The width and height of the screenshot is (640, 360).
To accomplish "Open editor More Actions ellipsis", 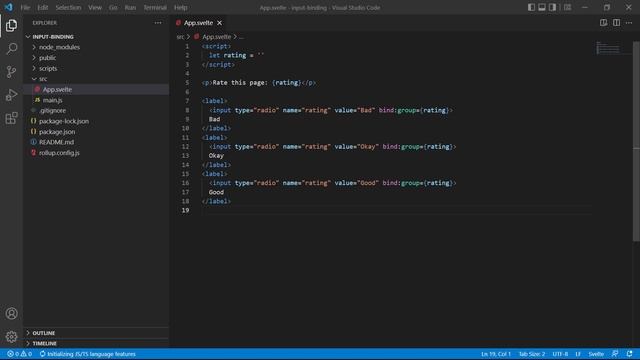I will click(x=629, y=23).
